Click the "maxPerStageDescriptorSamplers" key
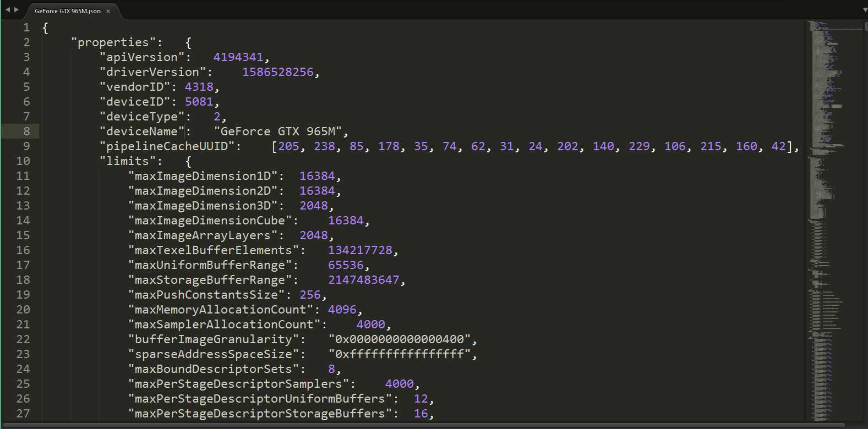 click(x=238, y=384)
